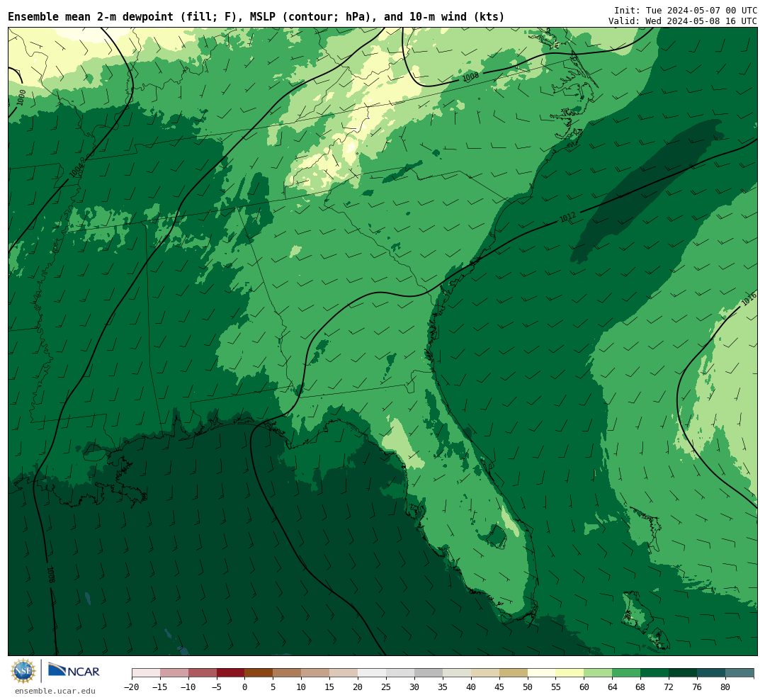Click the 1012 isobar label
Viewport: 765px width, 700px height.
click(x=568, y=218)
